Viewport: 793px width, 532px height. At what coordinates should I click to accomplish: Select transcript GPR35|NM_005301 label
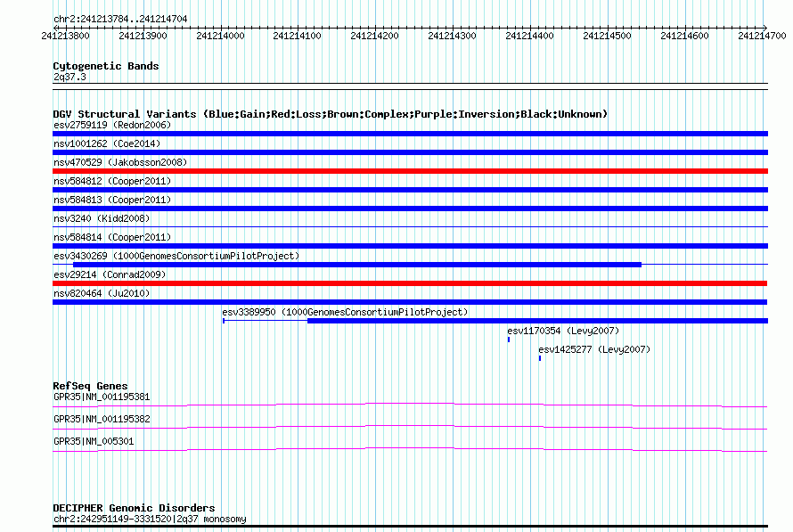click(94, 441)
